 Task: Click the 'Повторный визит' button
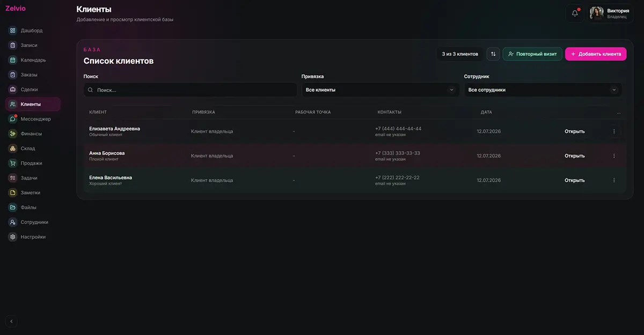pos(532,54)
